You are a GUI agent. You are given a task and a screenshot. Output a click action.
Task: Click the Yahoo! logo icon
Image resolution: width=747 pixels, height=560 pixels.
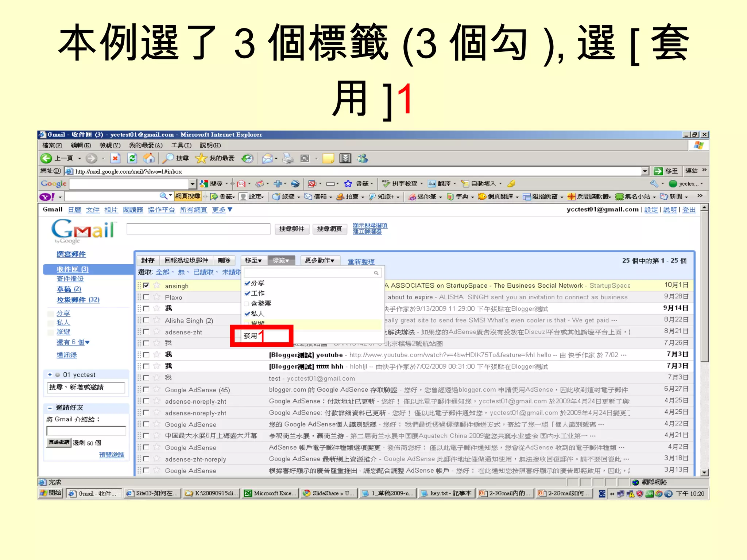pos(47,197)
